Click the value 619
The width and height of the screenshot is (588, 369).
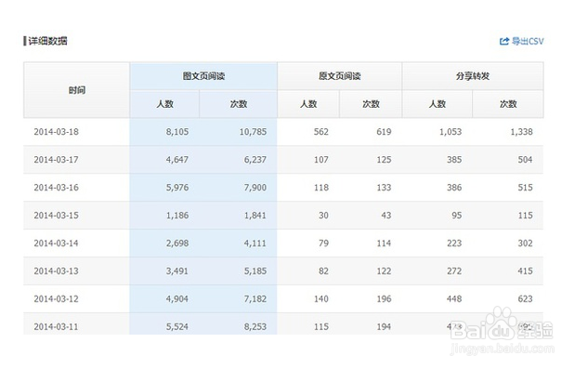tap(384, 132)
